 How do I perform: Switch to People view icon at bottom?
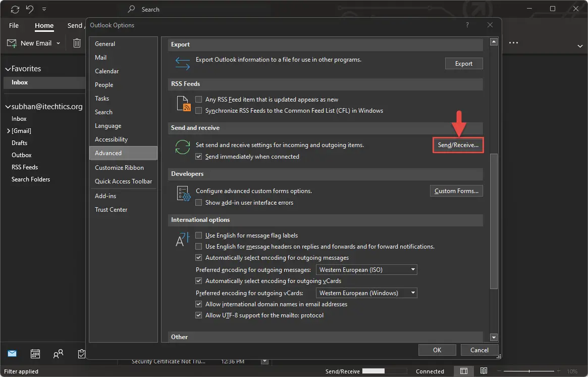point(58,353)
